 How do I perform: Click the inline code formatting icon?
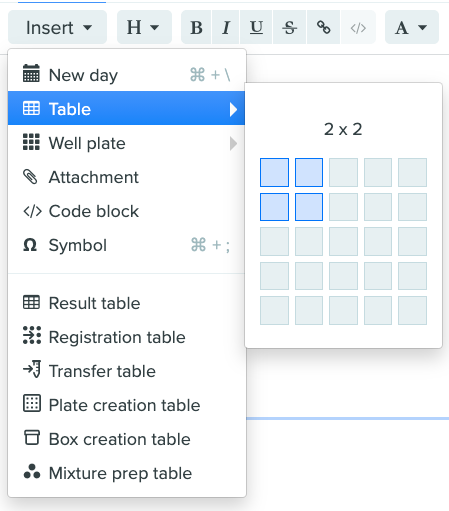pyautogui.click(x=358, y=27)
